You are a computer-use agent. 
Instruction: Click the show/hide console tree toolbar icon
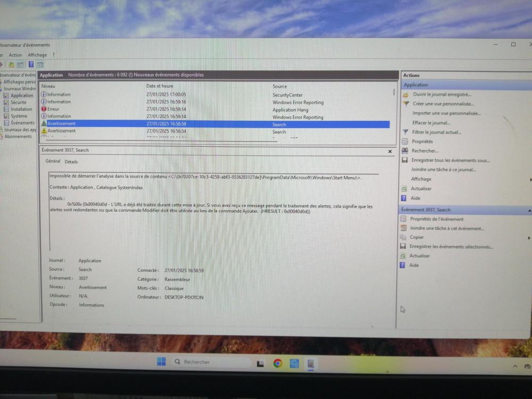tap(20, 64)
